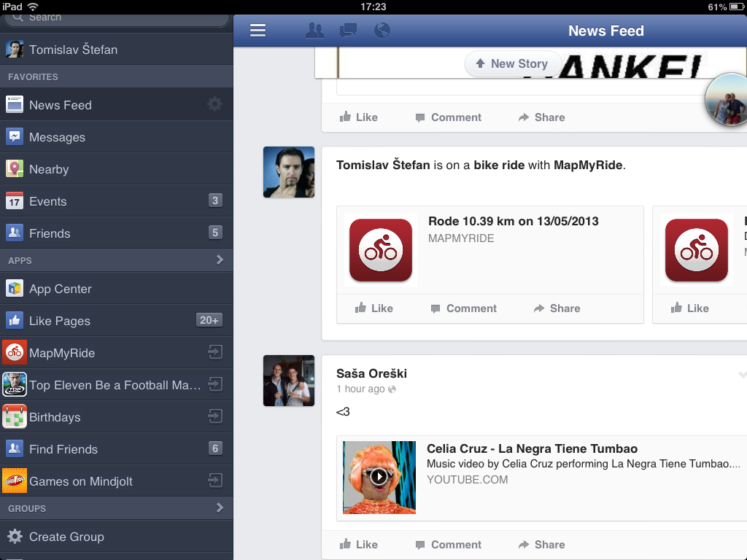Launch Birthdays app via arrow icon

tap(215, 416)
